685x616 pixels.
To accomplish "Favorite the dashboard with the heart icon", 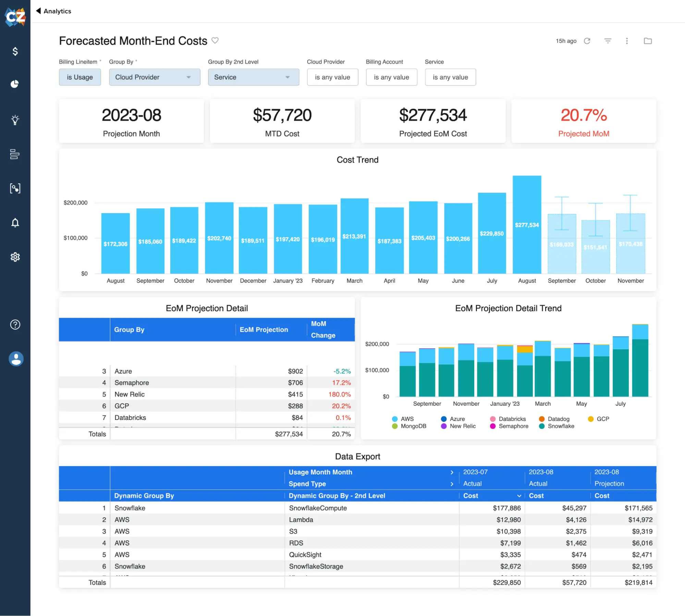I will (215, 40).
